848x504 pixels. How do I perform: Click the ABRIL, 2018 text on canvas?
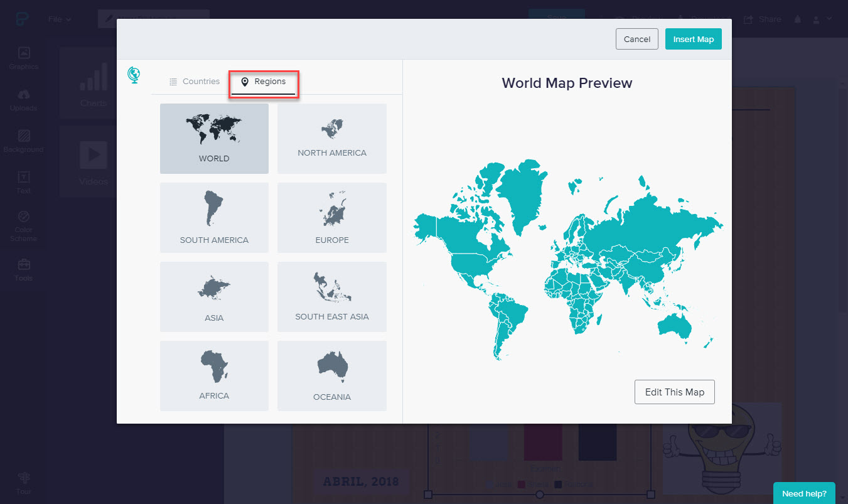(361, 482)
